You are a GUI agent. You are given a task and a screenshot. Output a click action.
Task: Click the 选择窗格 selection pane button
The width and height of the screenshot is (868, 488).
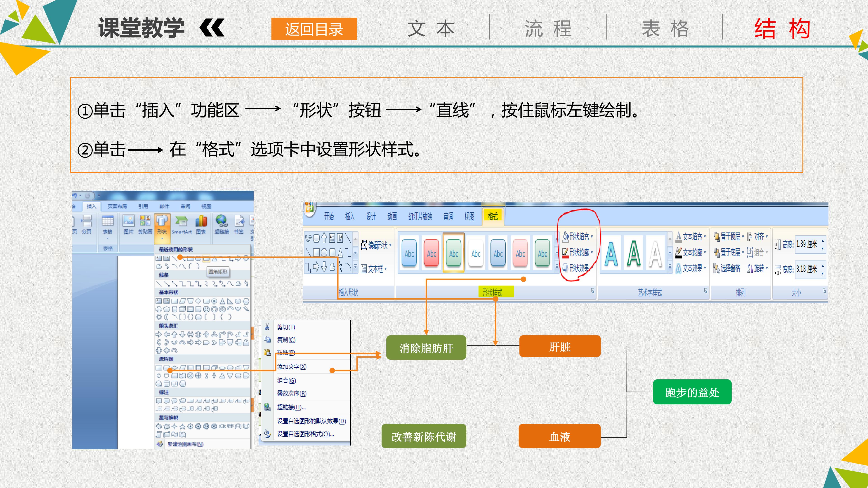[x=726, y=268]
